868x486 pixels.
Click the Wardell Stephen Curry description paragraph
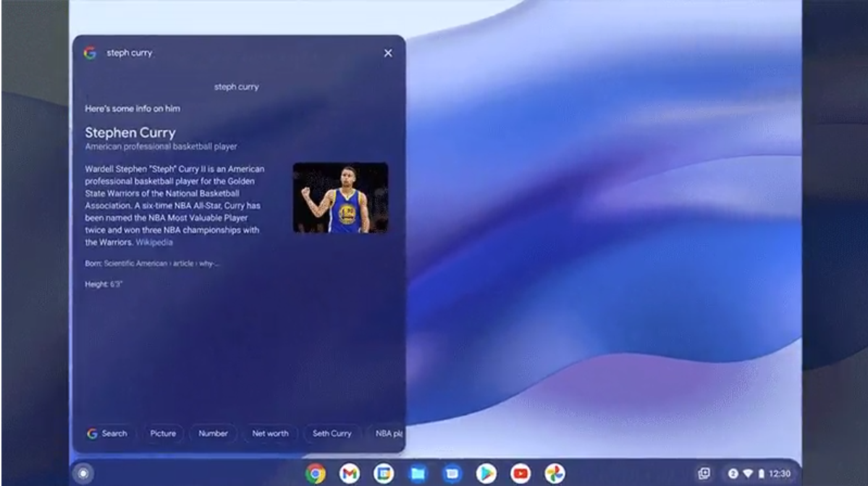[x=175, y=205]
